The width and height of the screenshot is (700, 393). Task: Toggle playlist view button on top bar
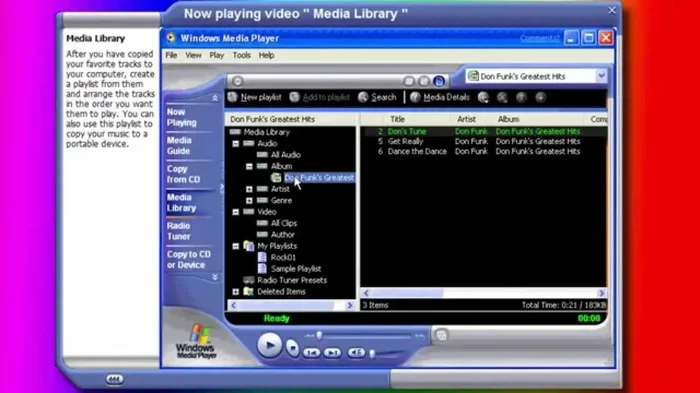[x=439, y=81]
